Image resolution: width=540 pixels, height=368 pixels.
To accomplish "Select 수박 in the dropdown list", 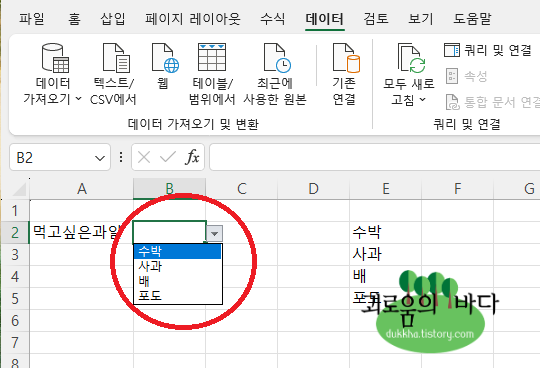I will pos(178,252).
